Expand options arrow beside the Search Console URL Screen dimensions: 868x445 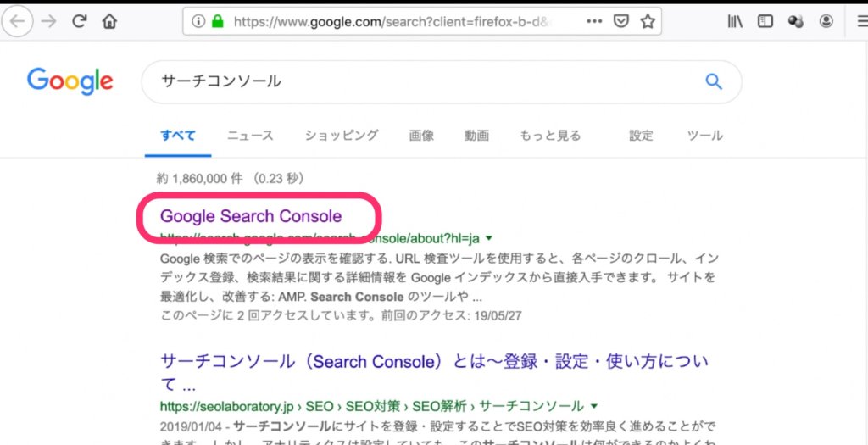[x=489, y=238]
